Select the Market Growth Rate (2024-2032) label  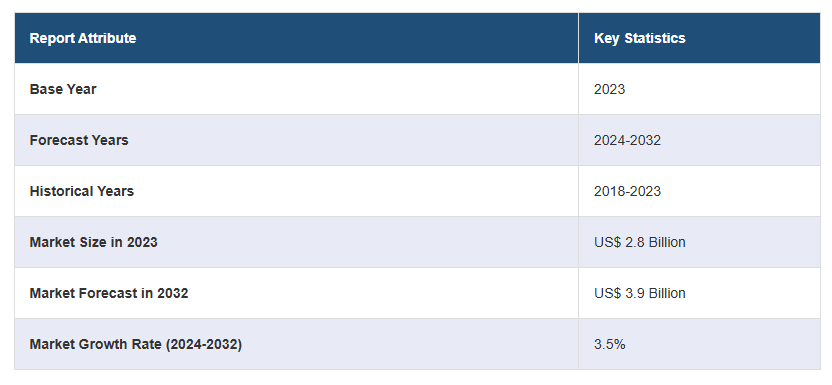136,344
